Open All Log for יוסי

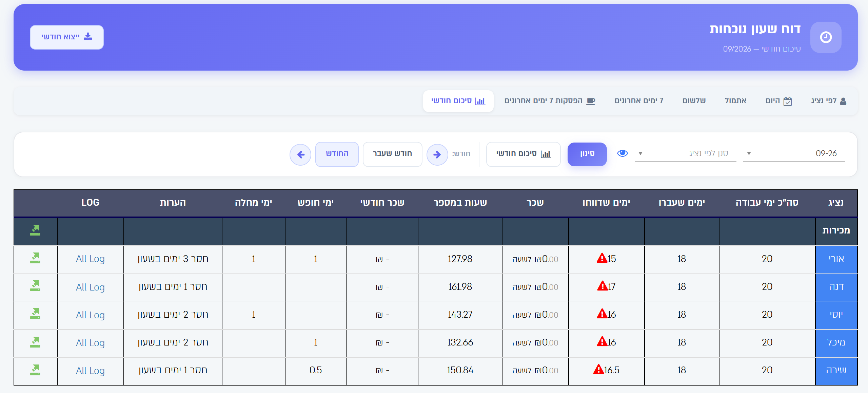90,315
